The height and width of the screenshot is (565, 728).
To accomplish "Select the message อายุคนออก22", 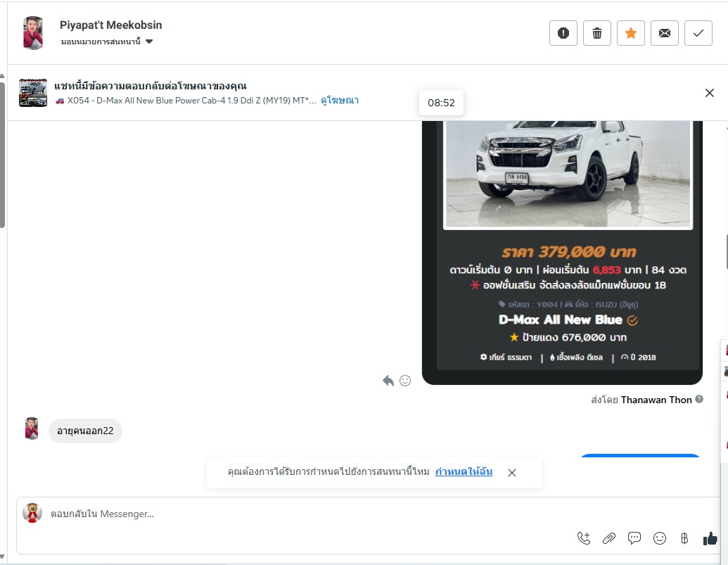I will [85, 431].
